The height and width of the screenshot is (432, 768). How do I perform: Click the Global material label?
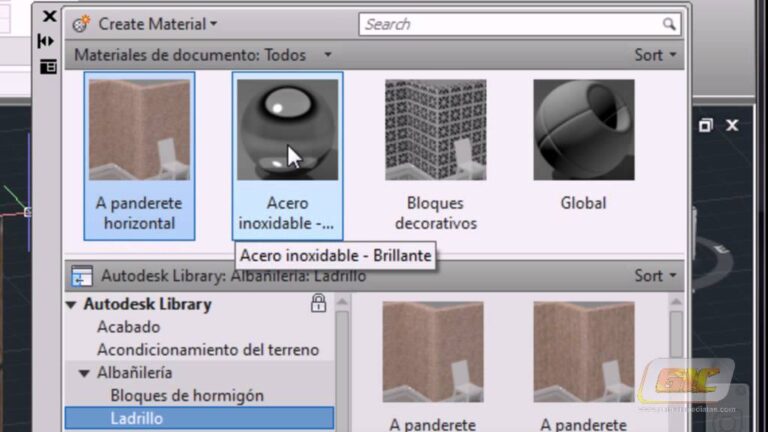click(x=583, y=203)
